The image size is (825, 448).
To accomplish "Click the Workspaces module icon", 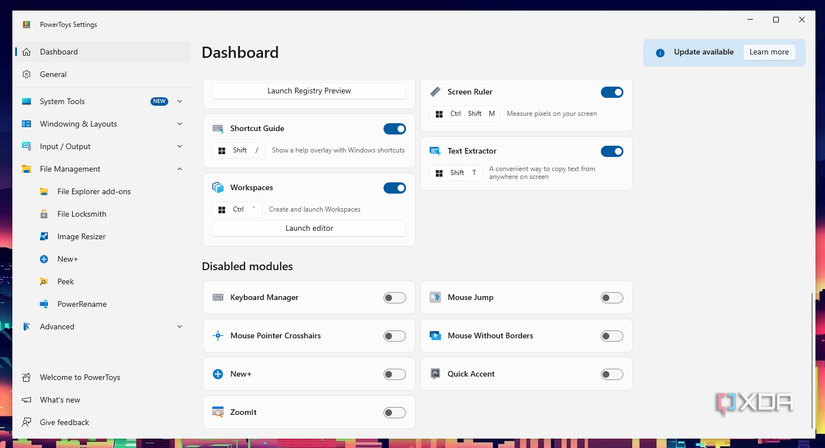I will coord(218,187).
